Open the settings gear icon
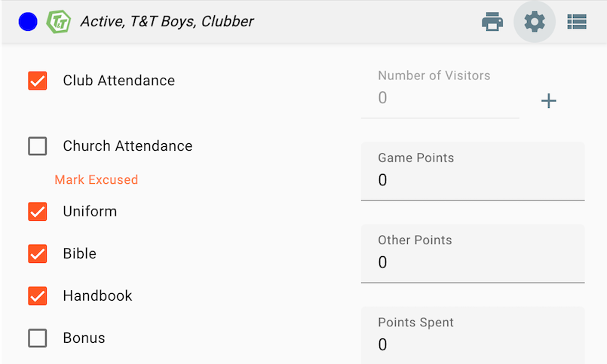 (535, 22)
